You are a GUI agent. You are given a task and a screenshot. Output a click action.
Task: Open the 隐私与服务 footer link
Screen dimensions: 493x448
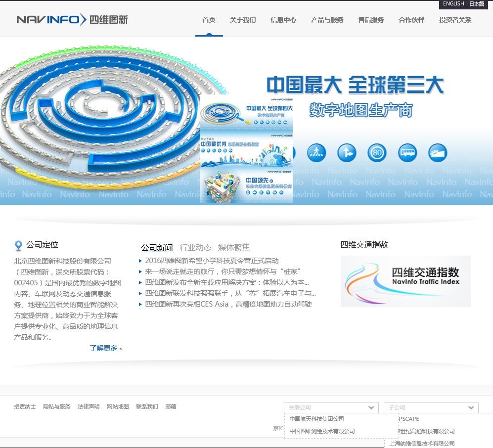[56, 406]
